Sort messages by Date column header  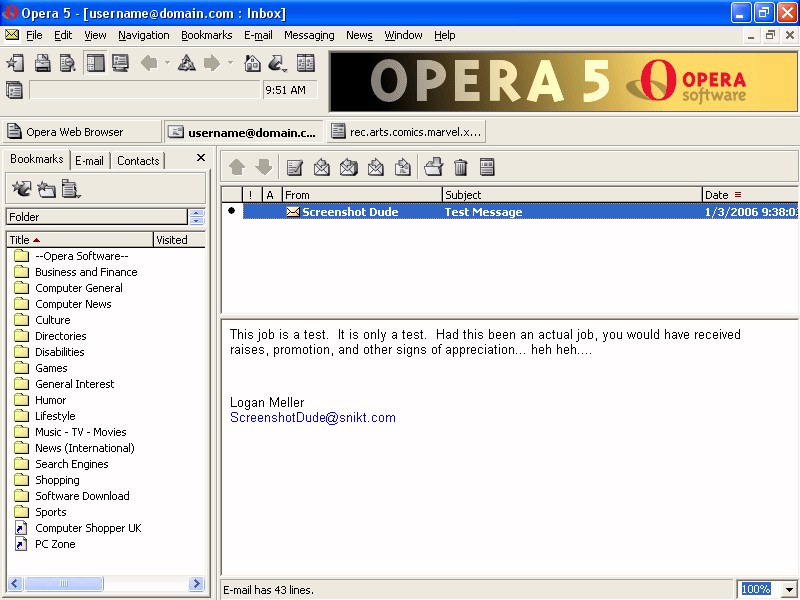pos(750,195)
